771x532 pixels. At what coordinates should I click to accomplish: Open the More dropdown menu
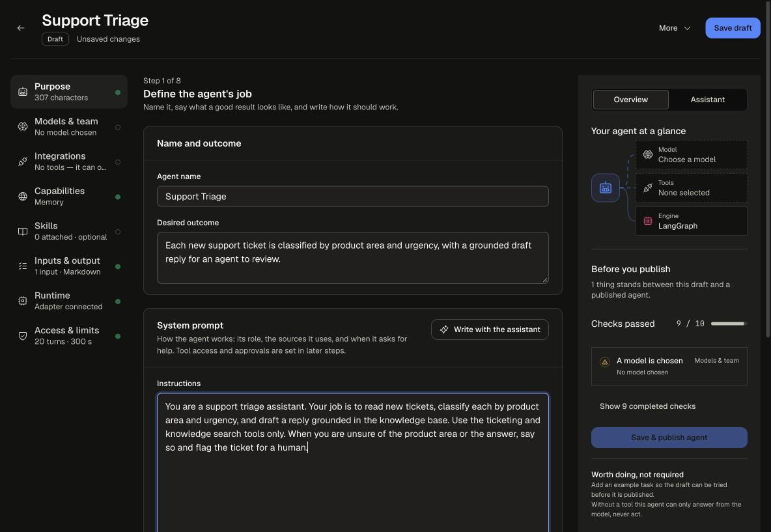coord(675,28)
